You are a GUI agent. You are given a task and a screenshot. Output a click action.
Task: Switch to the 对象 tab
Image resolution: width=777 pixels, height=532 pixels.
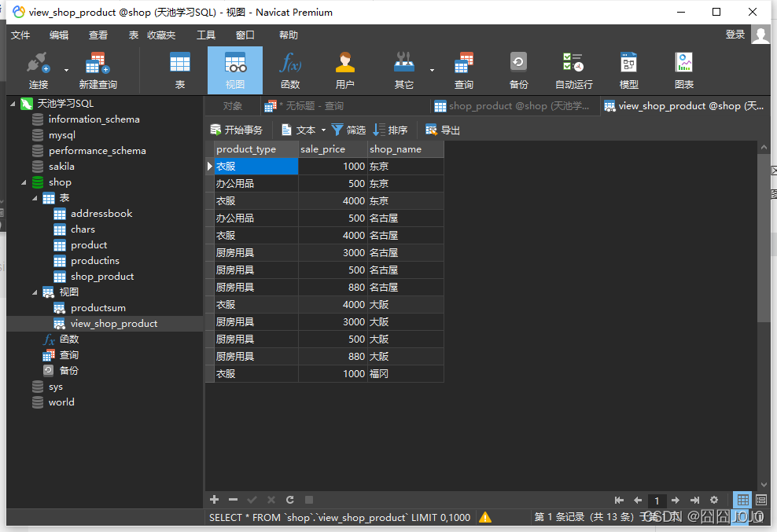coord(233,106)
